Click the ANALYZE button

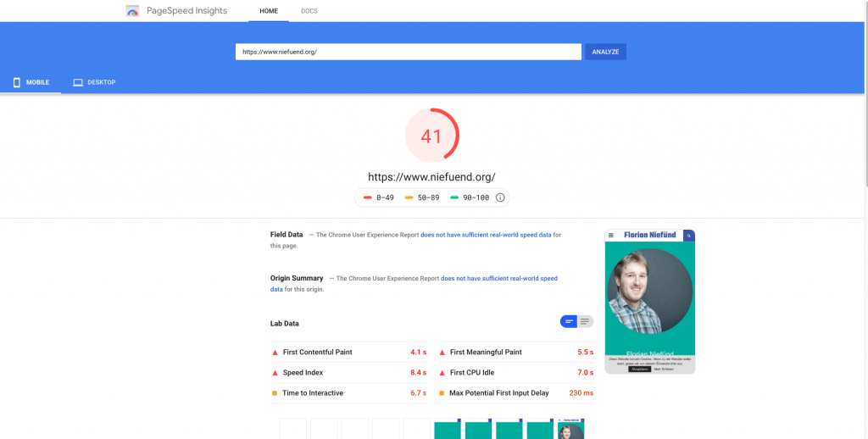[x=605, y=52]
